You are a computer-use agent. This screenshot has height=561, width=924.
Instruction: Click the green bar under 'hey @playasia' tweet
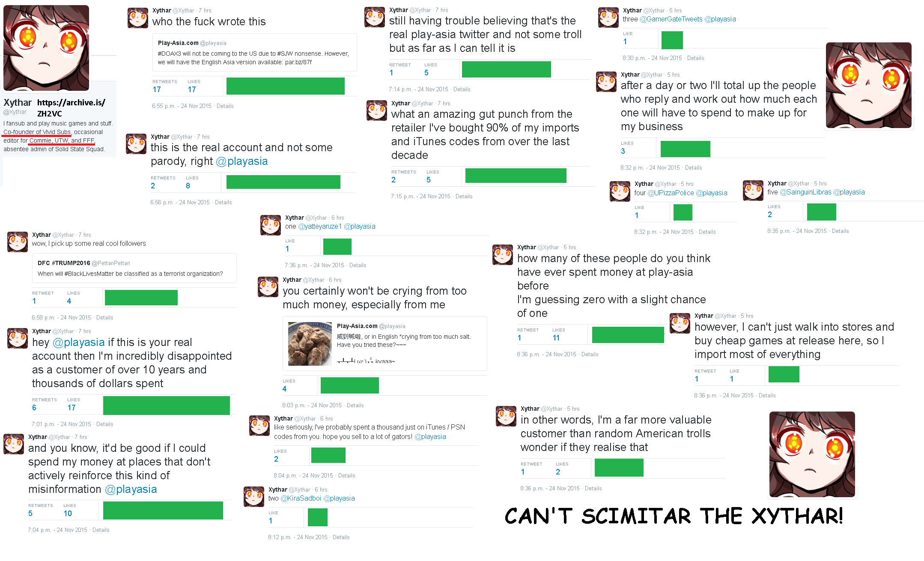pos(167,406)
